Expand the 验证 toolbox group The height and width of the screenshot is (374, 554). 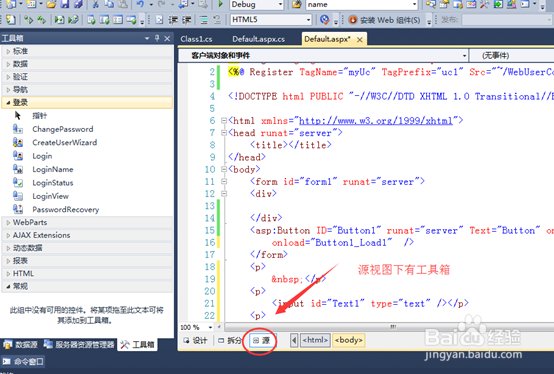87,77
